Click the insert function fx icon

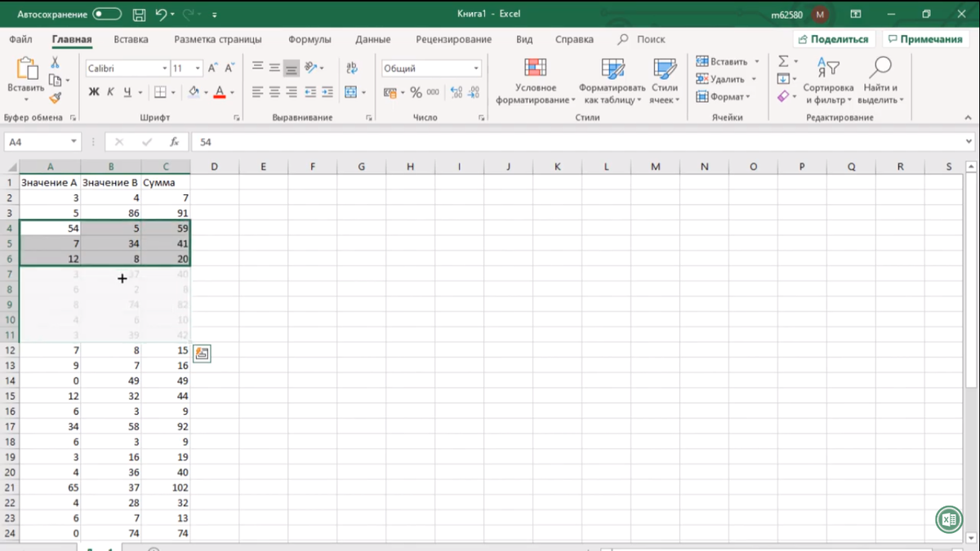tap(173, 142)
